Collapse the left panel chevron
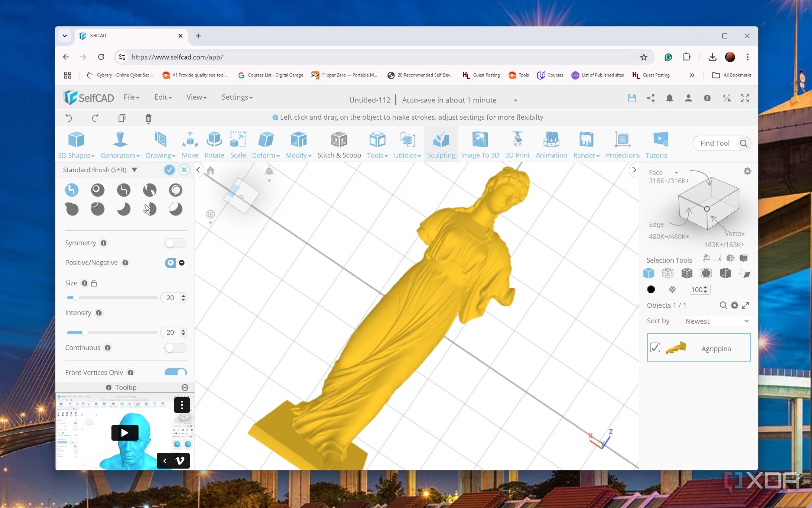This screenshot has height=508, width=812. point(198,170)
